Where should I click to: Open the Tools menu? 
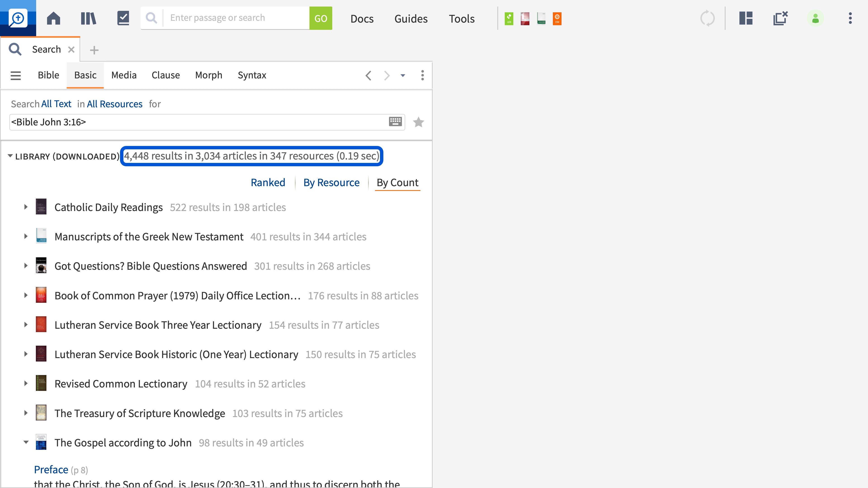click(462, 19)
